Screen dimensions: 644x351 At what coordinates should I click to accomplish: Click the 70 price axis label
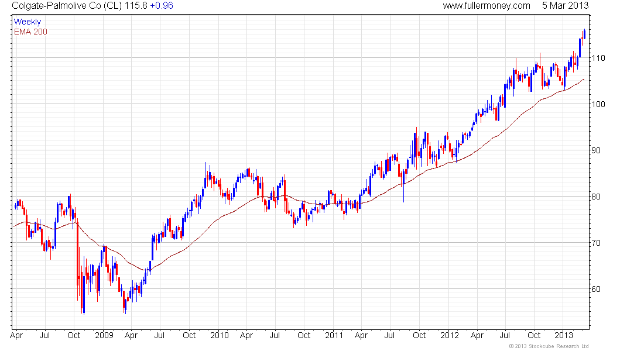596,243
